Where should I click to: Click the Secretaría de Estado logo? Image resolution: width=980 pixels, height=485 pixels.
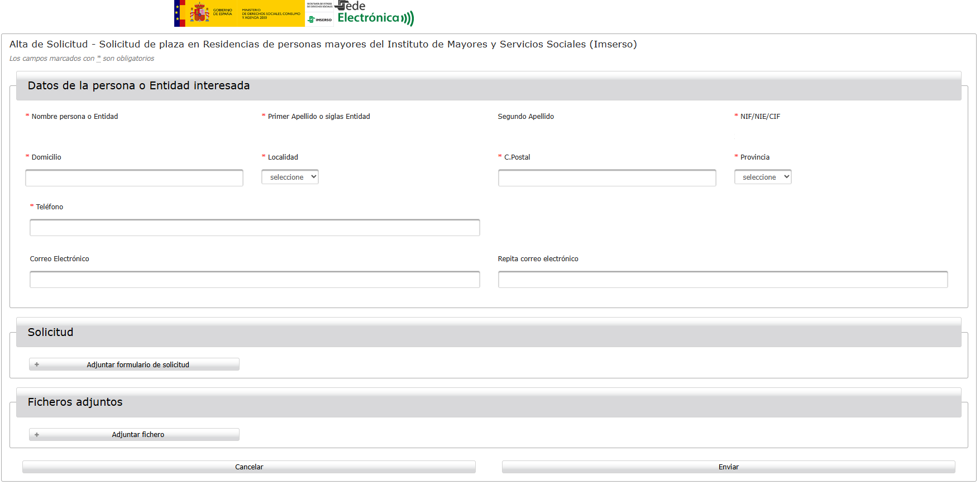pos(319,5)
